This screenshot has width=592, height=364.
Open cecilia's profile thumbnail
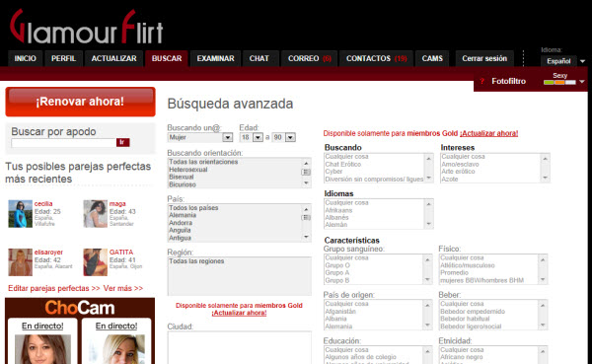click(21, 214)
